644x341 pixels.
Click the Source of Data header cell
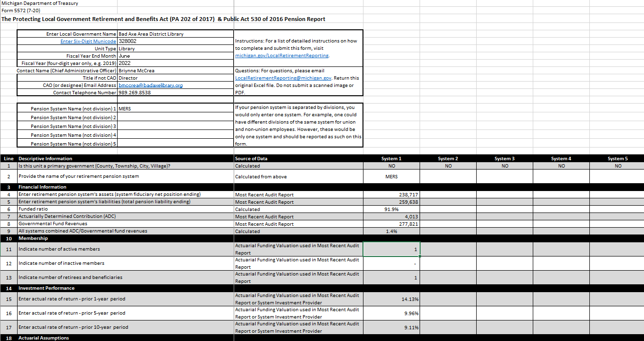tap(299, 158)
